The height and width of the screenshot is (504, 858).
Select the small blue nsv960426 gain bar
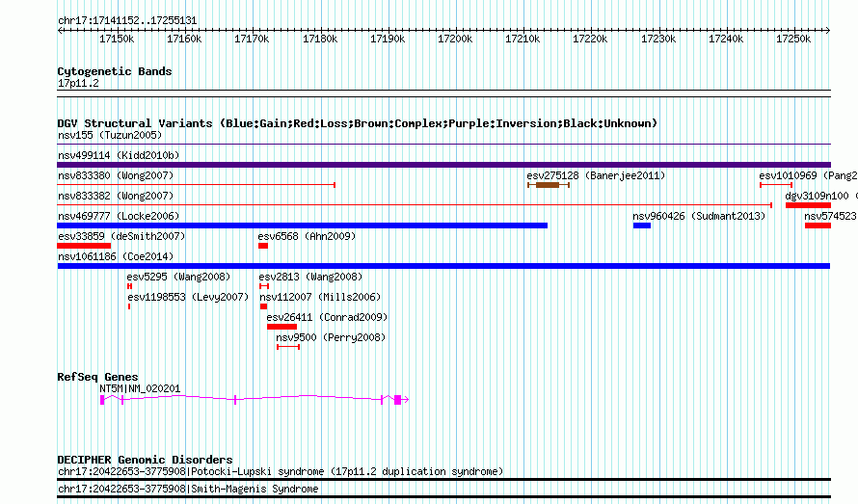click(642, 225)
